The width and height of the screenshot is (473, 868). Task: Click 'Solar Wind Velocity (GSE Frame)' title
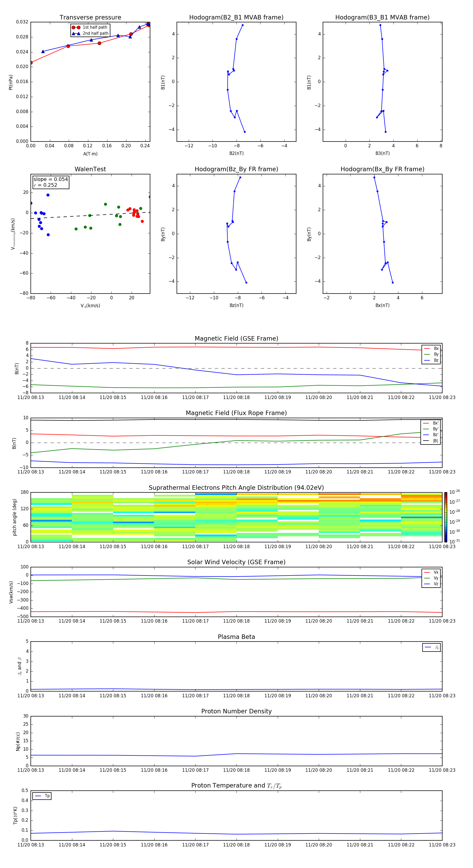[236, 562]
